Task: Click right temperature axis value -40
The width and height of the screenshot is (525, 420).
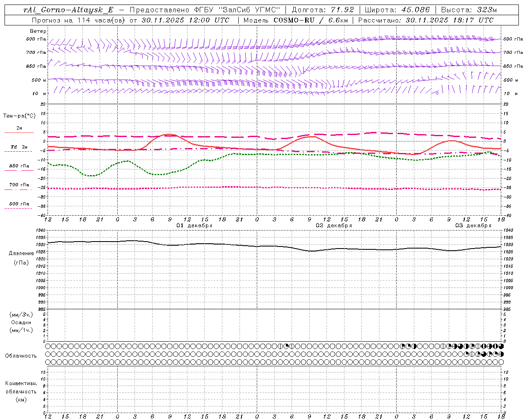Action: point(507,215)
